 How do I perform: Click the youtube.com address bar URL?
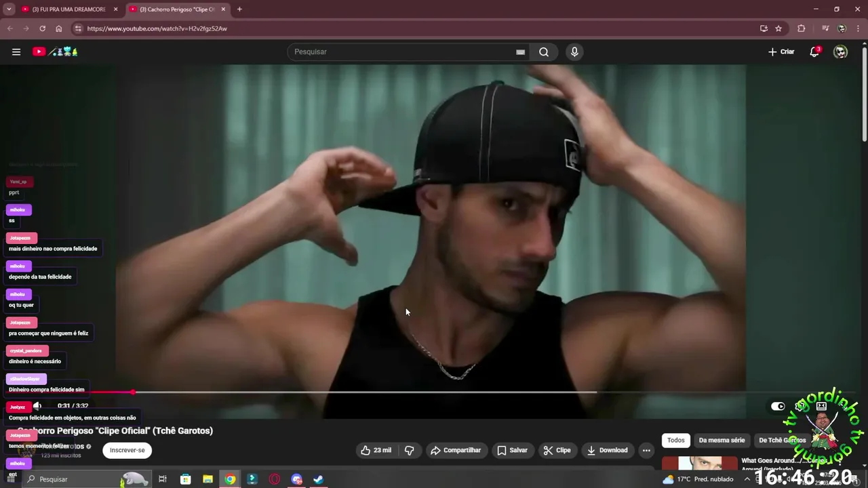(157, 28)
